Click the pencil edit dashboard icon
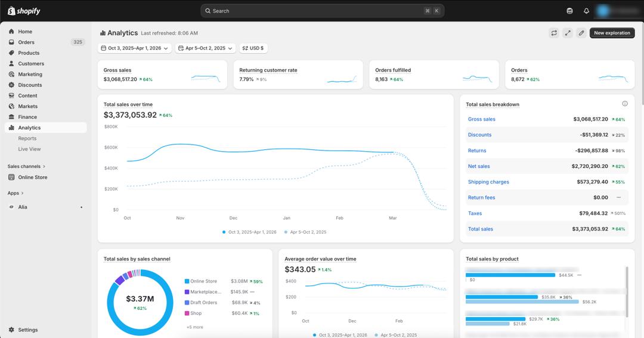This screenshot has height=338, width=644. click(581, 33)
